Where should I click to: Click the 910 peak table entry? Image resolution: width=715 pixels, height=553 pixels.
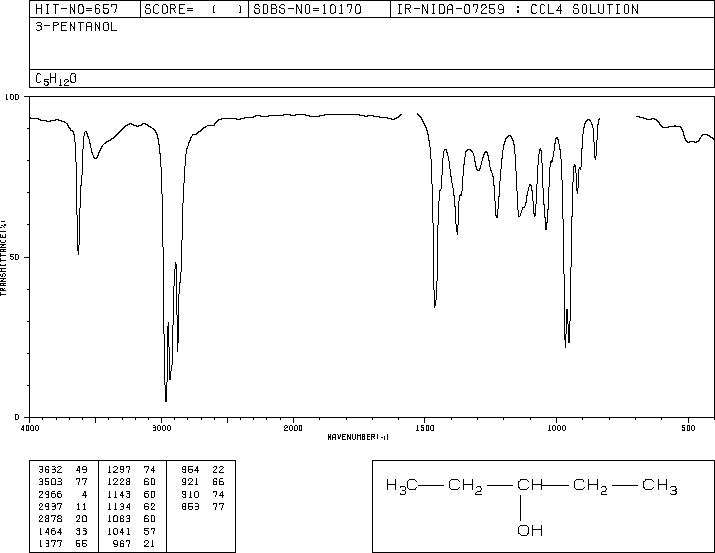pyautogui.click(x=190, y=495)
